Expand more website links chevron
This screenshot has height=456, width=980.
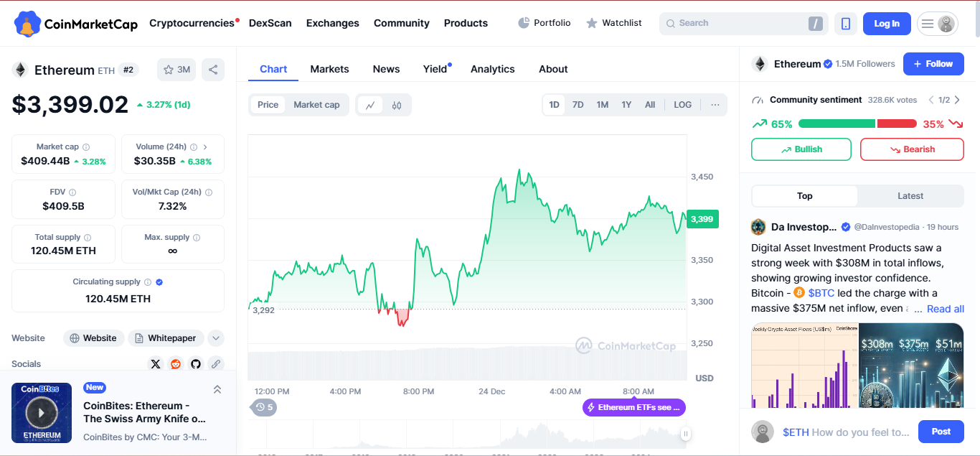tap(216, 338)
